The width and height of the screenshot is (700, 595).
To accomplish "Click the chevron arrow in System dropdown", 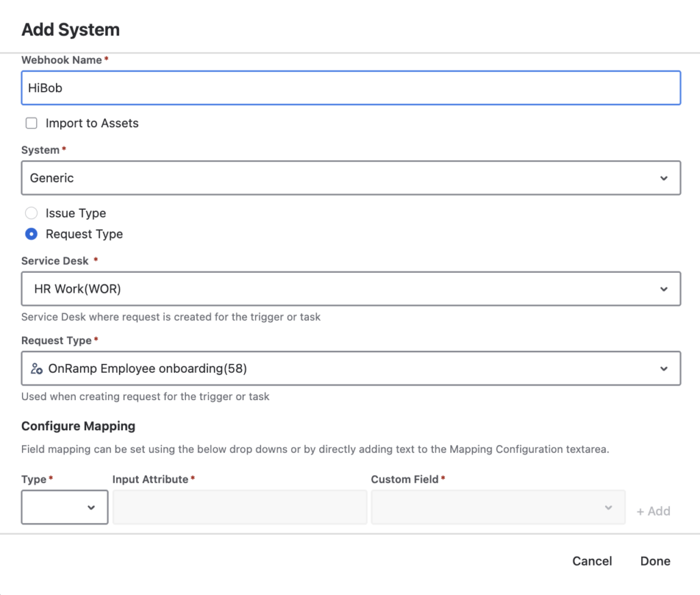I will (664, 178).
